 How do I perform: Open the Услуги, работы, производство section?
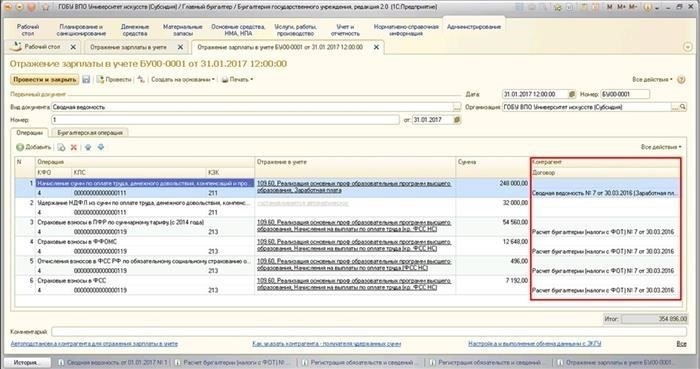tap(295, 30)
